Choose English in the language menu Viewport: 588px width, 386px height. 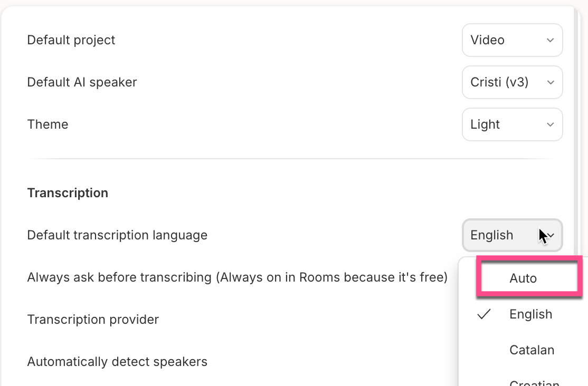click(530, 314)
